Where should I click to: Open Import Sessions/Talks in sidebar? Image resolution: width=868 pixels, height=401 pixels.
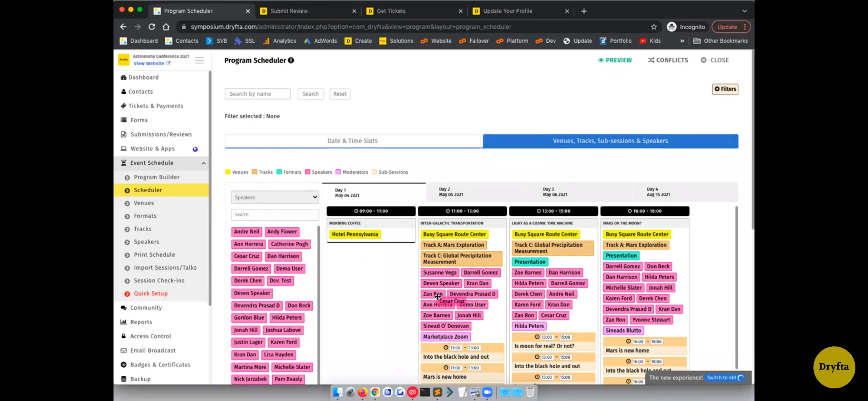[165, 268]
